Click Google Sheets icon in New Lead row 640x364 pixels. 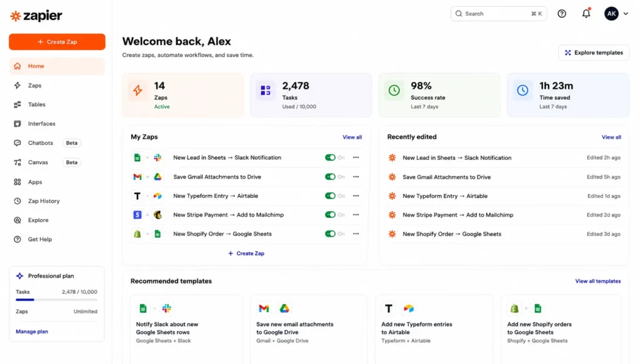(x=137, y=157)
